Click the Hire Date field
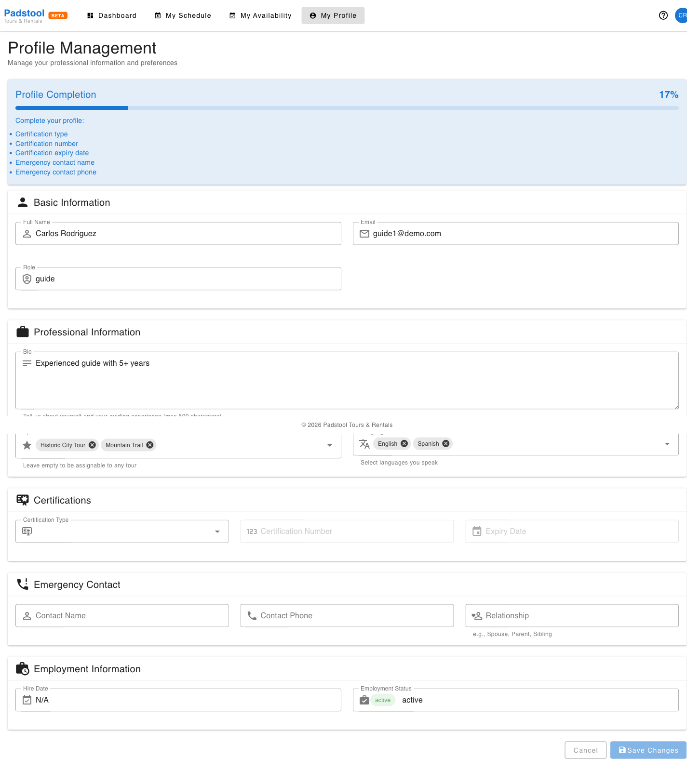This screenshot has height=784, width=687. (x=178, y=700)
